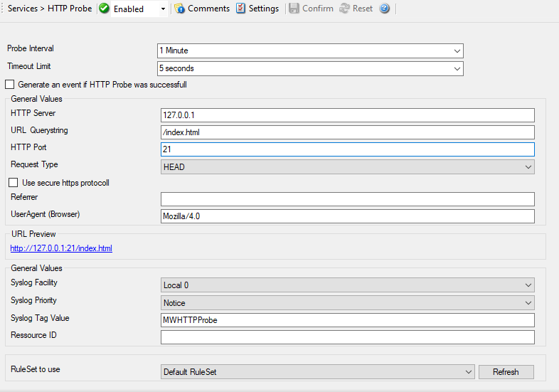Toggle the Use secure https protocol checkbox
The height and width of the screenshot is (392, 559).
(x=14, y=183)
